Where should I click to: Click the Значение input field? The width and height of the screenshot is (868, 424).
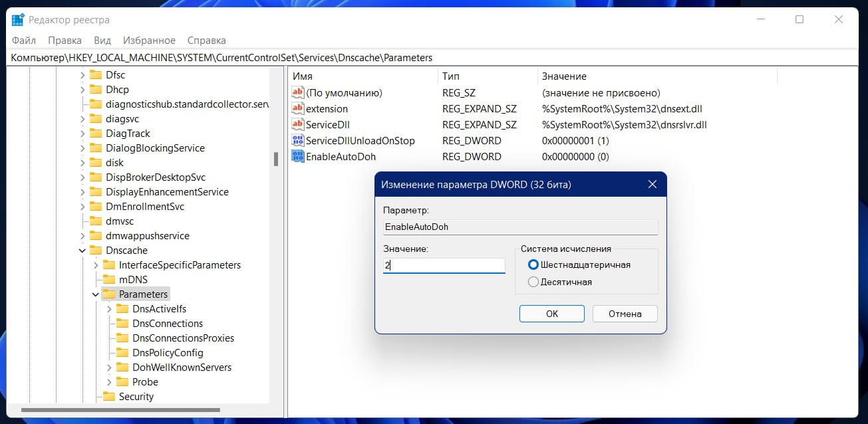pyautogui.click(x=444, y=265)
